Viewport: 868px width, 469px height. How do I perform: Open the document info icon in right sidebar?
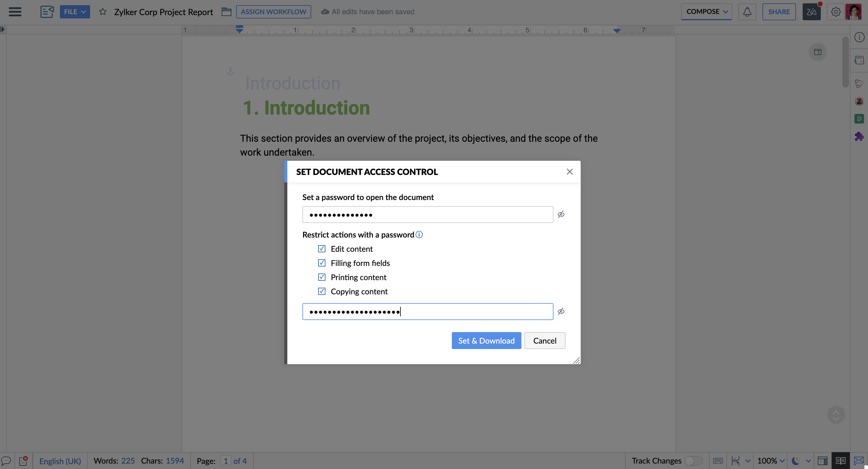pos(859,37)
